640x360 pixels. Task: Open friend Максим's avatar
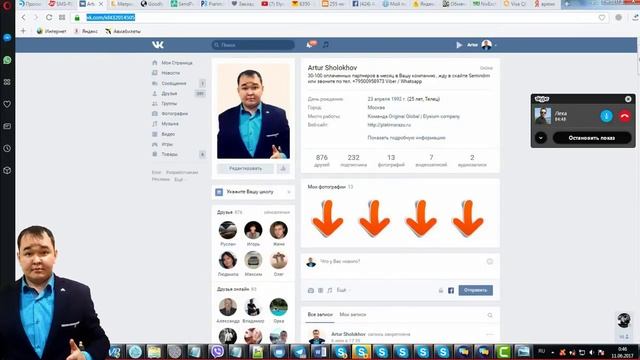point(253,260)
